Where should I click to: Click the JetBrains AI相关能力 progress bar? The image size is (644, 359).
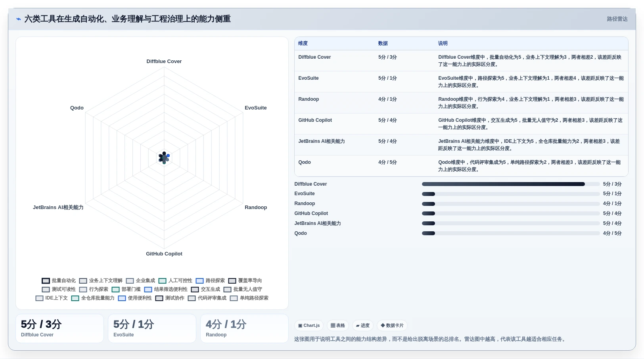[511, 223]
